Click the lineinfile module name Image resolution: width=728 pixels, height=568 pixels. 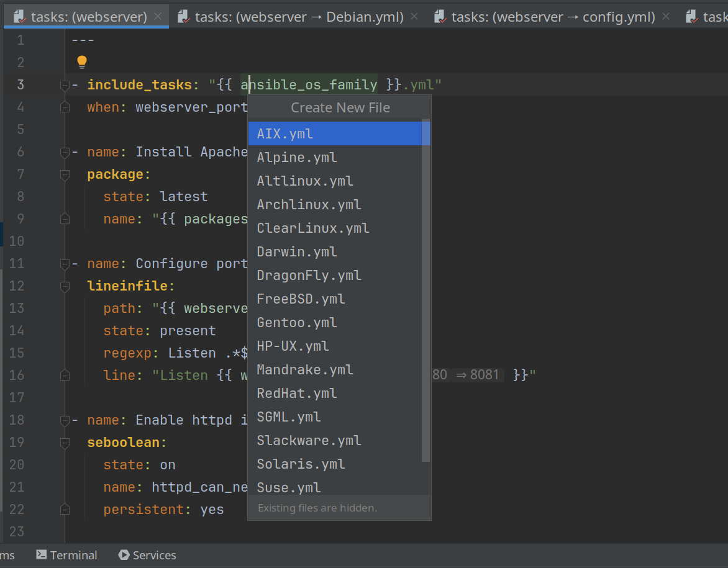127,286
